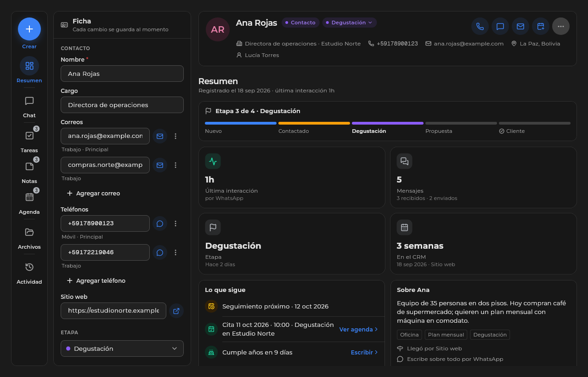Open options menu for +59178900123 phone

pos(175,223)
